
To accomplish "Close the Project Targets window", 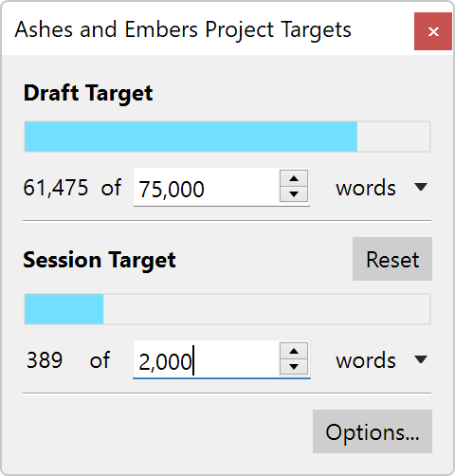I will click(x=433, y=31).
